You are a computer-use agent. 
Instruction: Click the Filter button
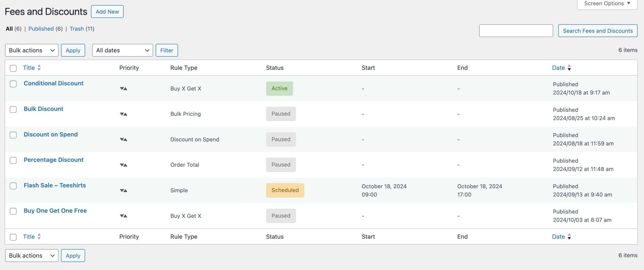pos(167,50)
